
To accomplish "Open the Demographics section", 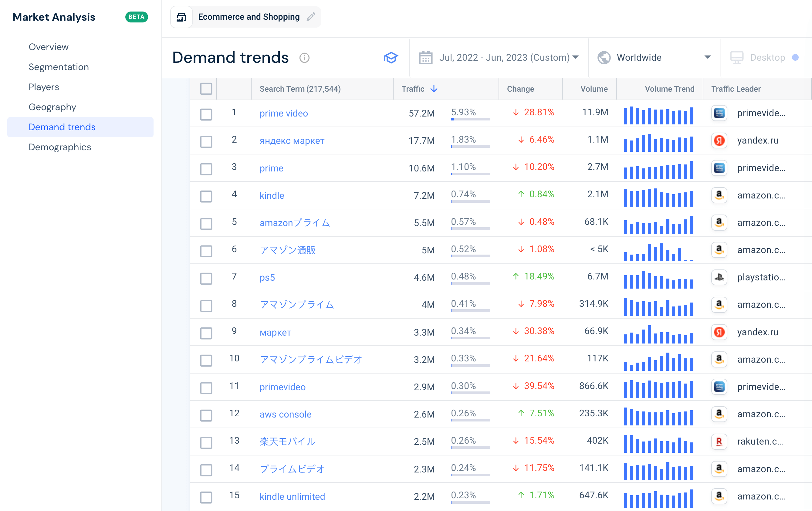I will click(60, 147).
